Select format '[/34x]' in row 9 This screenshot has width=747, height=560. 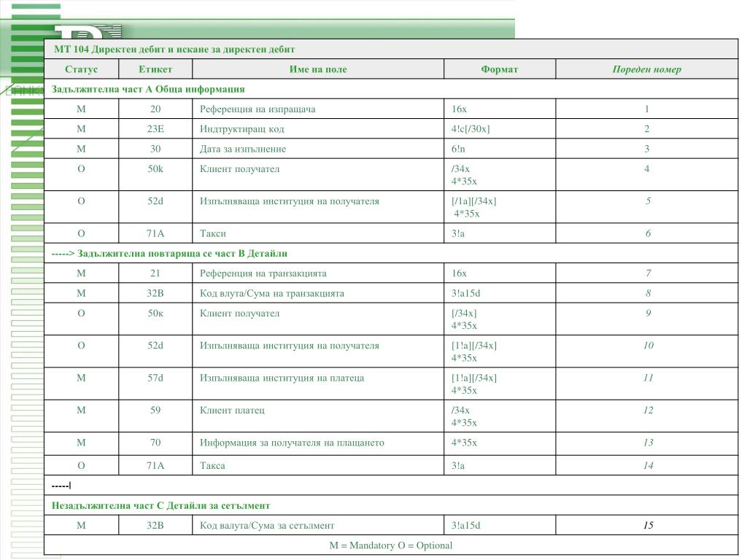pos(463,314)
